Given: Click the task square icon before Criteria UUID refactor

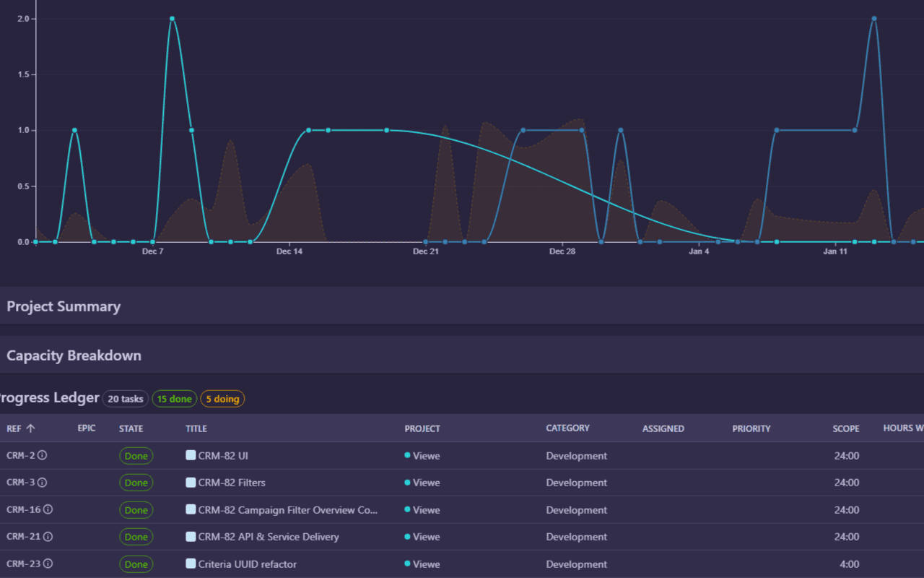Looking at the screenshot, I should point(191,564).
